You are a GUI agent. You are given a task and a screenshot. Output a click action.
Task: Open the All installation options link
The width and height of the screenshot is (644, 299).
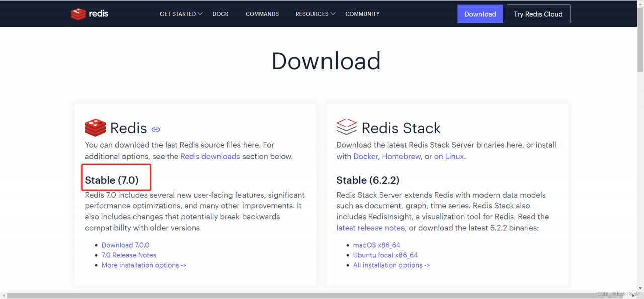(x=391, y=265)
